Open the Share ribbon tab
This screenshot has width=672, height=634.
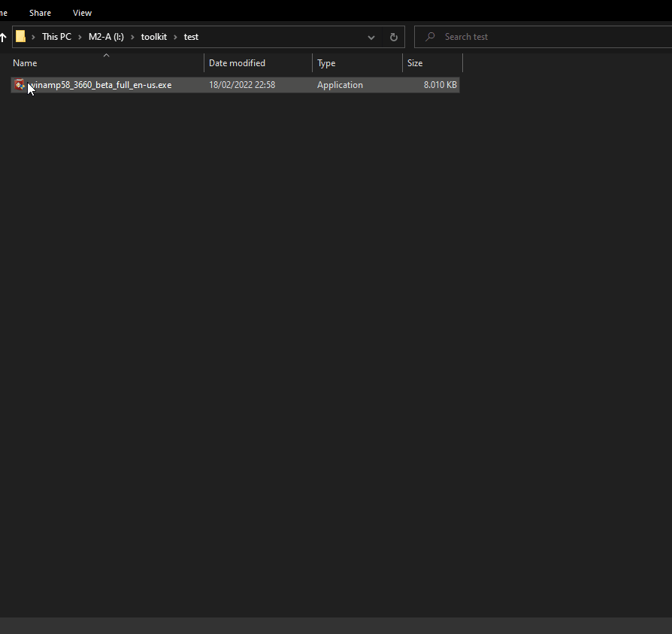[x=40, y=13]
